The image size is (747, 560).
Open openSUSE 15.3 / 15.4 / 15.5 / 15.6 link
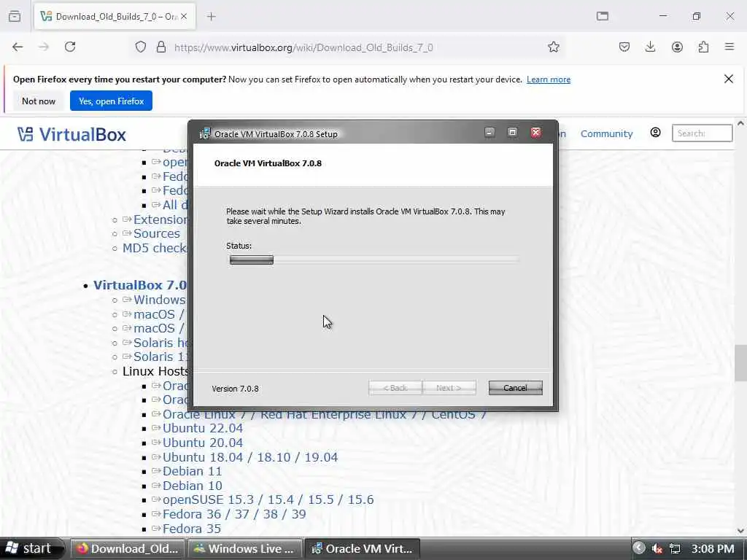point(268,500)
